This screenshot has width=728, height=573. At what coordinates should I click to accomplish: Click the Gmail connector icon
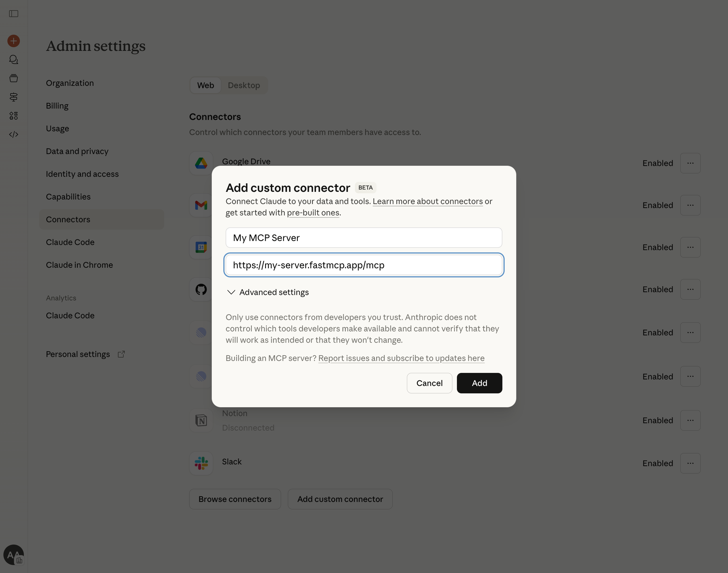click(x=201, y=205)
